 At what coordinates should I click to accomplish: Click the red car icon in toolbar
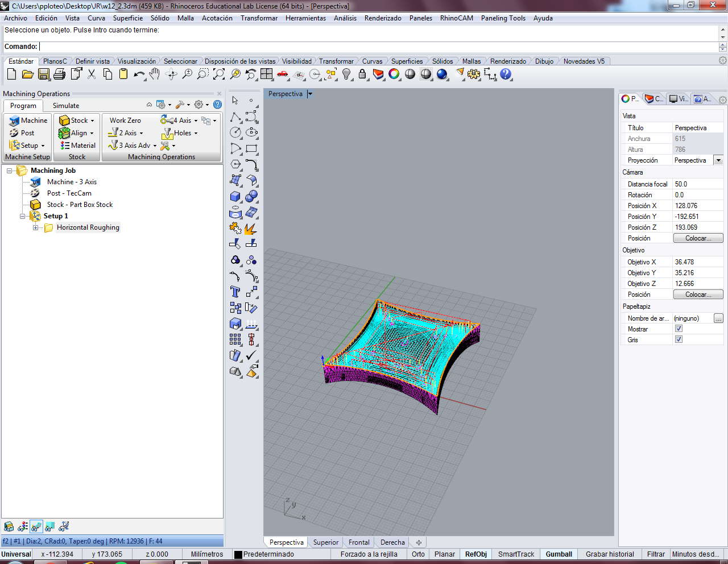[283, 74]
